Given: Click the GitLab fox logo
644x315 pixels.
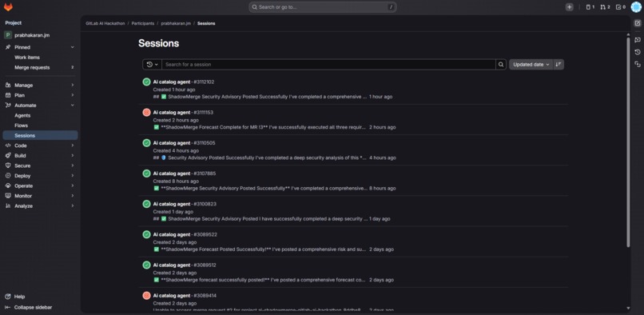Looking at the screenshot, I should point(8,7).
